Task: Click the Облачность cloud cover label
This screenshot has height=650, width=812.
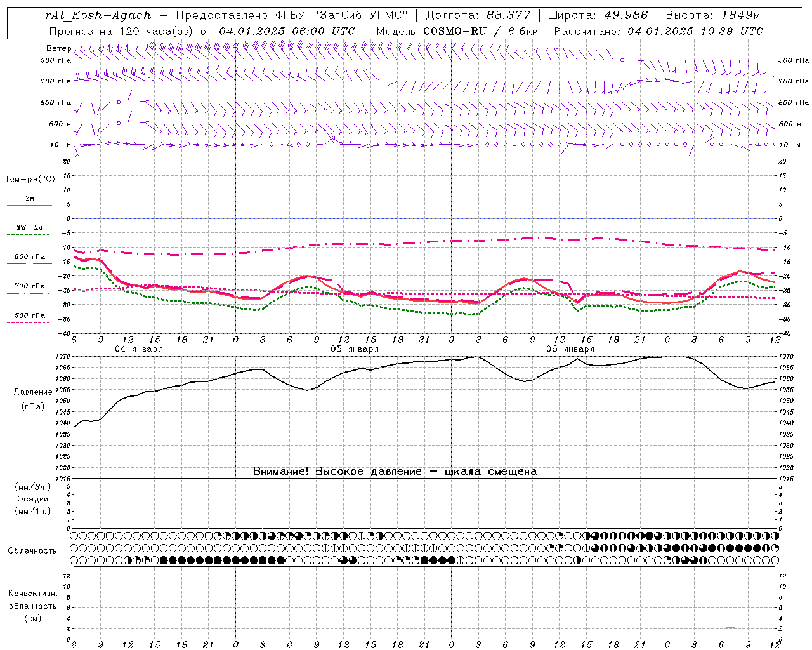Action: [x=32, y=551]
